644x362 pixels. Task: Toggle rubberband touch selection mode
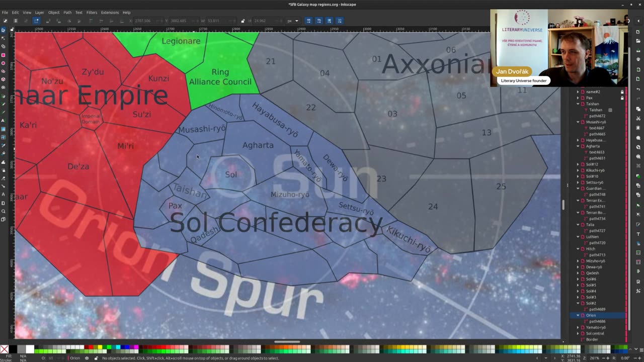click(37, 21)
